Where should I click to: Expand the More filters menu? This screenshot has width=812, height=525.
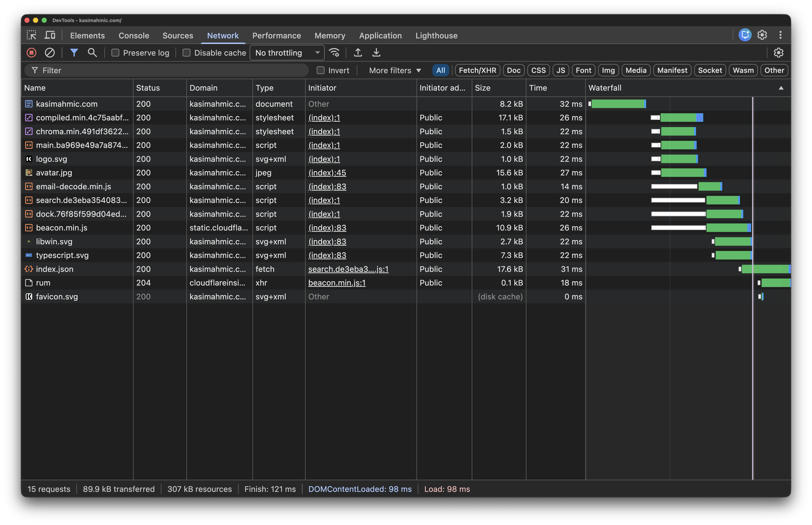(394, 70)
